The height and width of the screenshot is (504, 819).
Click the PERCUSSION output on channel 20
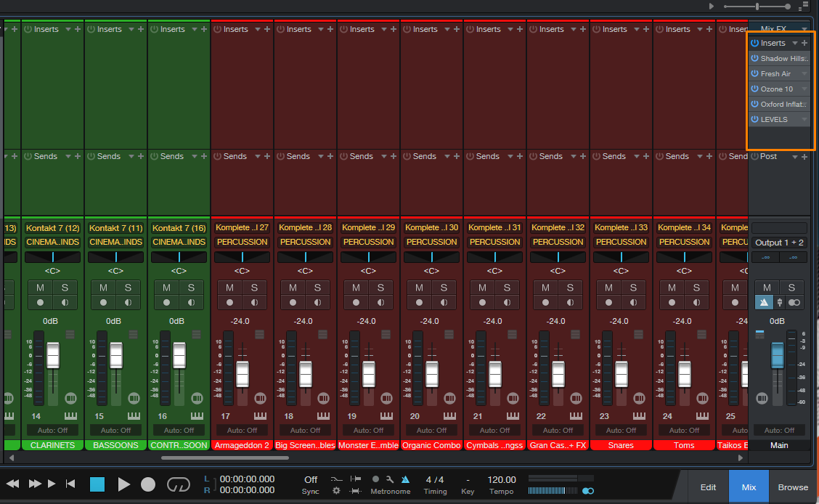point(431,242)
